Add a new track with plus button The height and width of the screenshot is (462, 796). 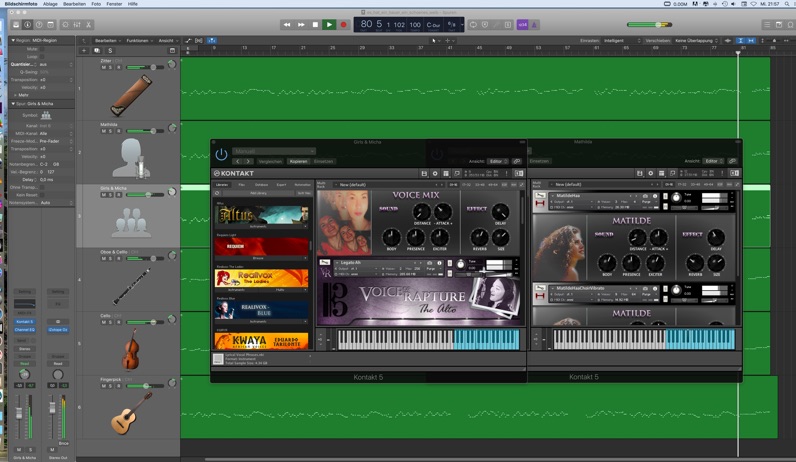[x=84, y=50]
